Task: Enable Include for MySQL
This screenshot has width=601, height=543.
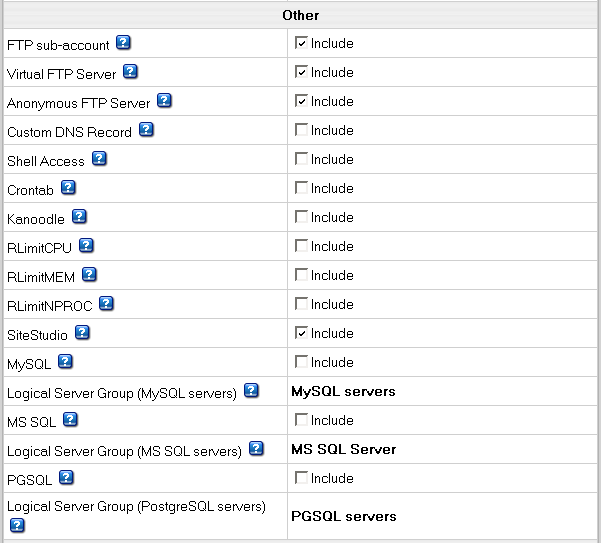Action: tap(301, 362)
